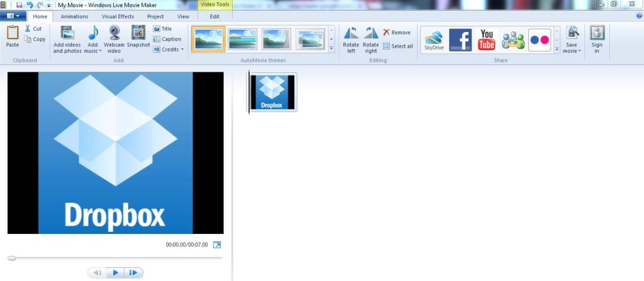This screenshot has height=281, width=644.
Task: Share via the Windows Live Groups icon
Action: pyautogui.click(x=513, y=40)
